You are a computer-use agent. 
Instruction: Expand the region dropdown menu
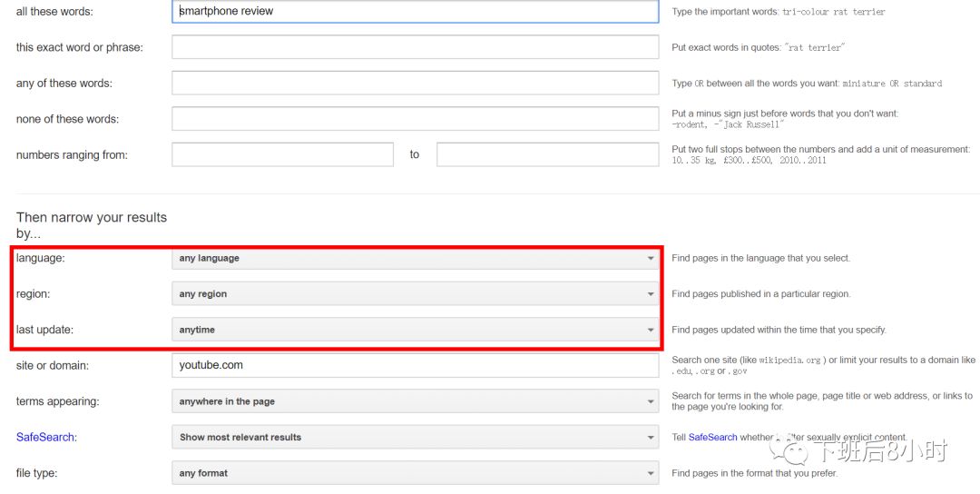(415, 294)
